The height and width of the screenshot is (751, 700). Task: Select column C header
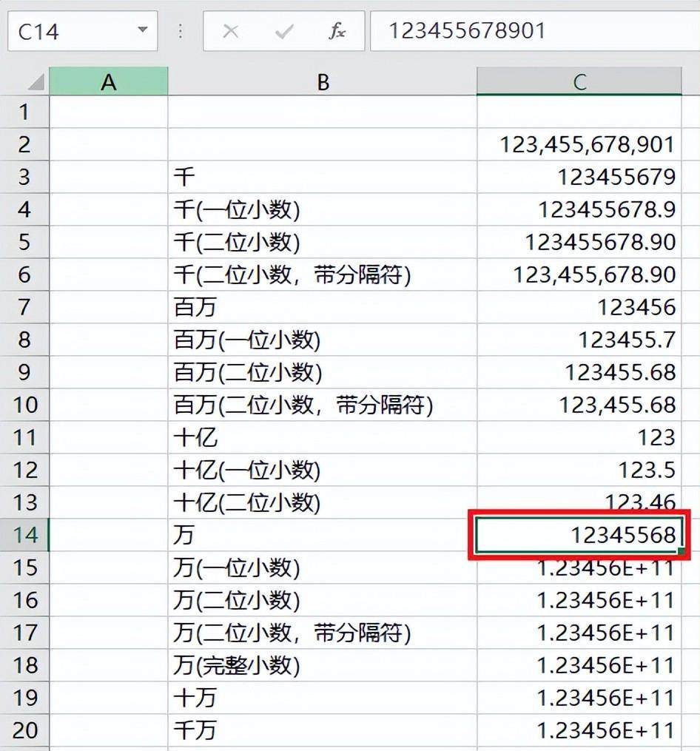pos(579,81)
